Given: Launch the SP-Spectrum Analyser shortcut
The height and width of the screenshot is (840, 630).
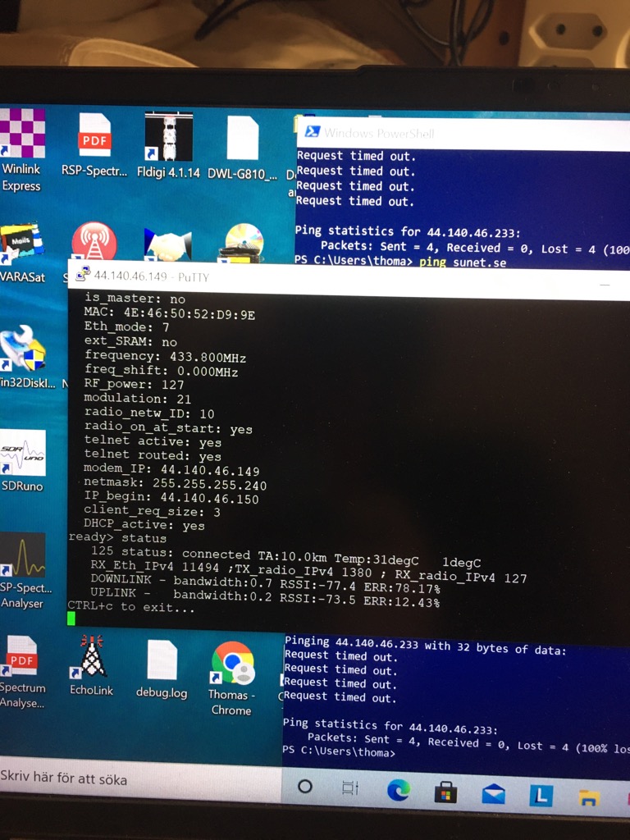Looking at the screenshot, I should tap(22, 556).
